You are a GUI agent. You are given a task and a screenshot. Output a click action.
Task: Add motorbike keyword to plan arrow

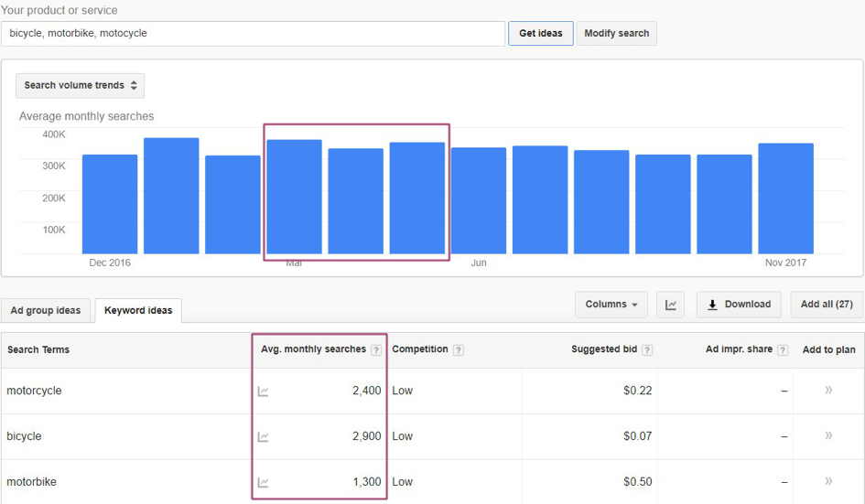(x=828, y=482)
